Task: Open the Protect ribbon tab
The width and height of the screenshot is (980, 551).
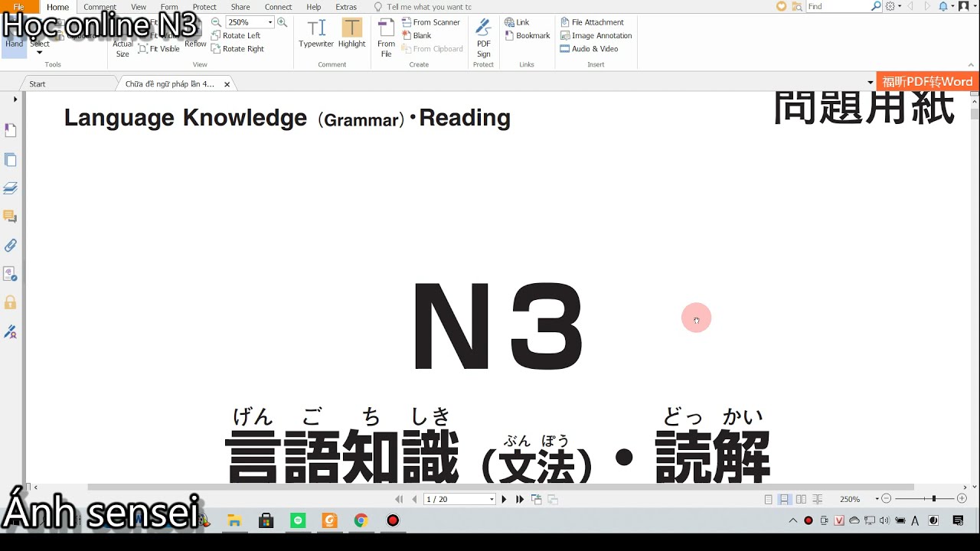Action: pyautogui.click(x=204, y=7)
